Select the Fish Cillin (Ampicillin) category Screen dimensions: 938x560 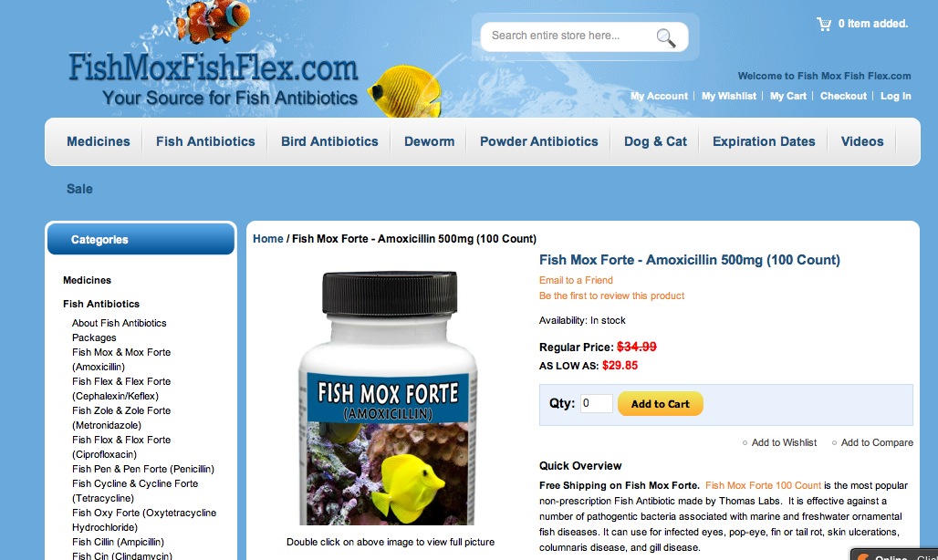coord(118,542)
